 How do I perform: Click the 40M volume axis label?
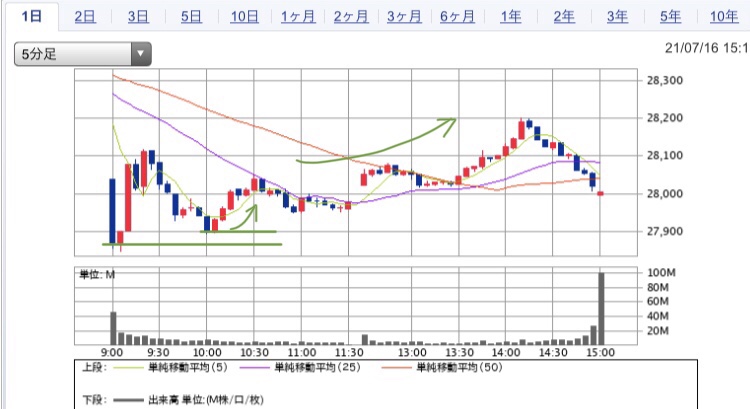click(x=658, y=316)
